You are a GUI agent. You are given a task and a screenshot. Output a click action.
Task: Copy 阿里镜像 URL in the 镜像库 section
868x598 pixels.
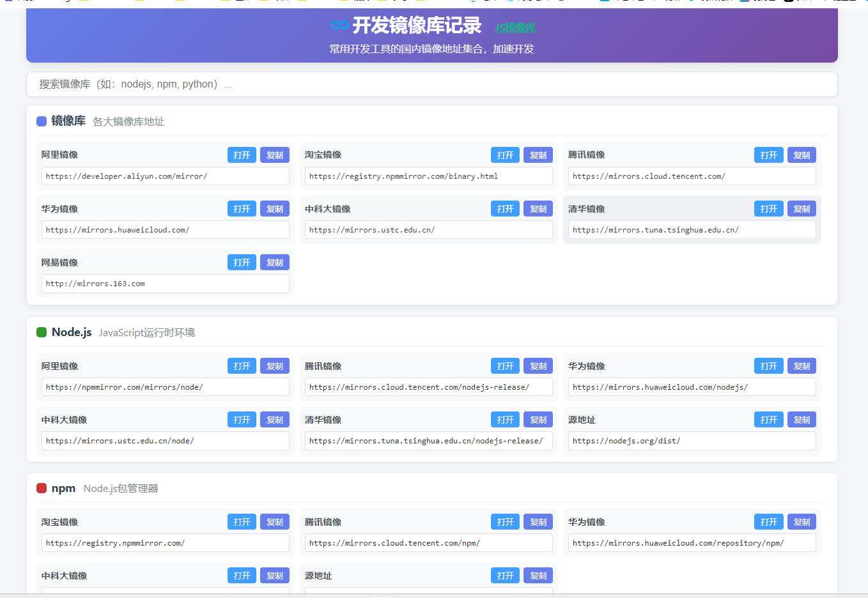pos(275,155)
